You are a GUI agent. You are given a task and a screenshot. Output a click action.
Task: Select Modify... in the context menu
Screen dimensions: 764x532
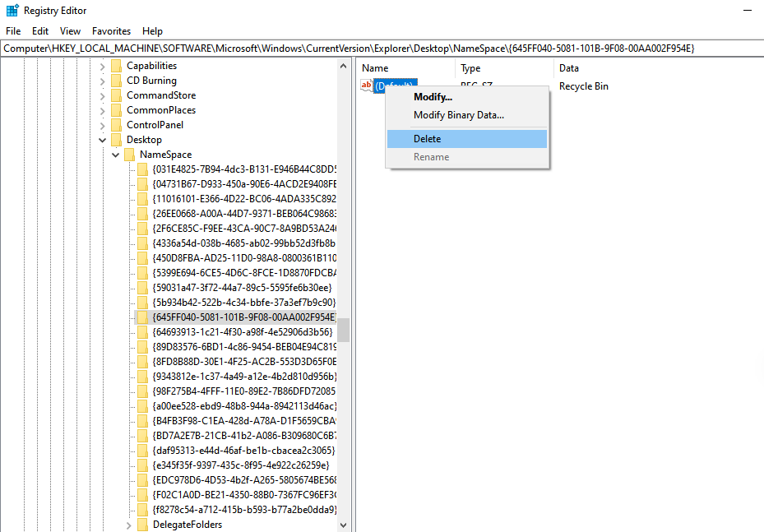click(x=433, y=97)
